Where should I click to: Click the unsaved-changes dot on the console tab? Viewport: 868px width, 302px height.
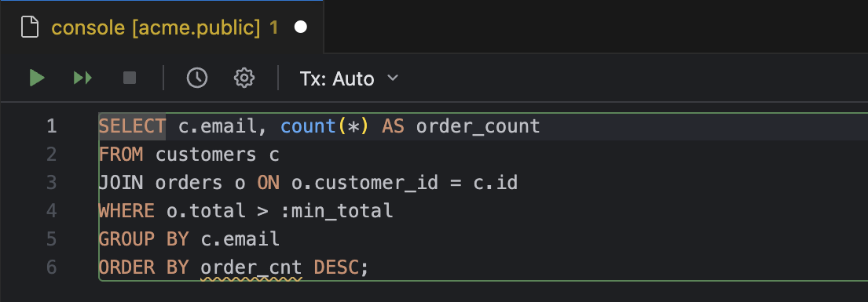(301, 27)
